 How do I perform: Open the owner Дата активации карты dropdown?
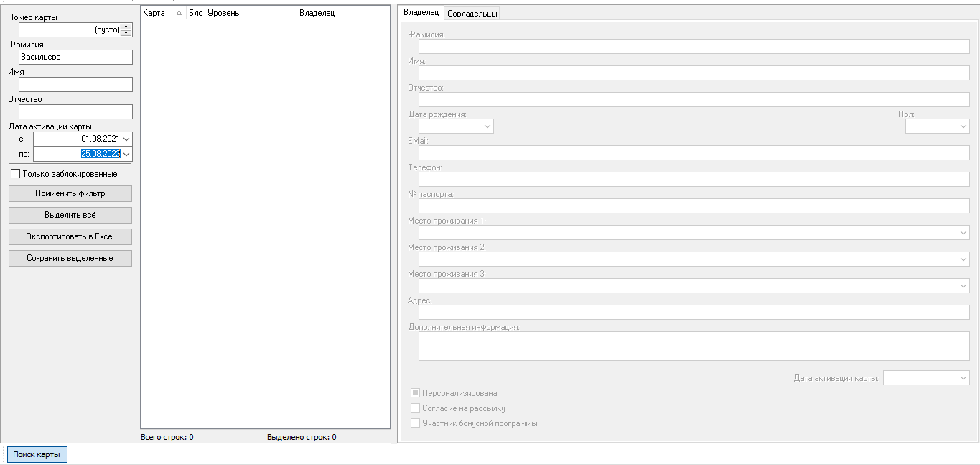point(963,378)
